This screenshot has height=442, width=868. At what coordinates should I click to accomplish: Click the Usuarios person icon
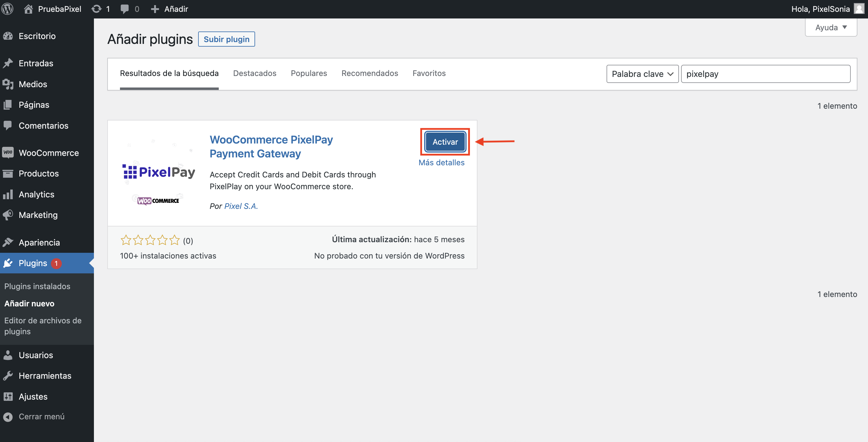8,355
